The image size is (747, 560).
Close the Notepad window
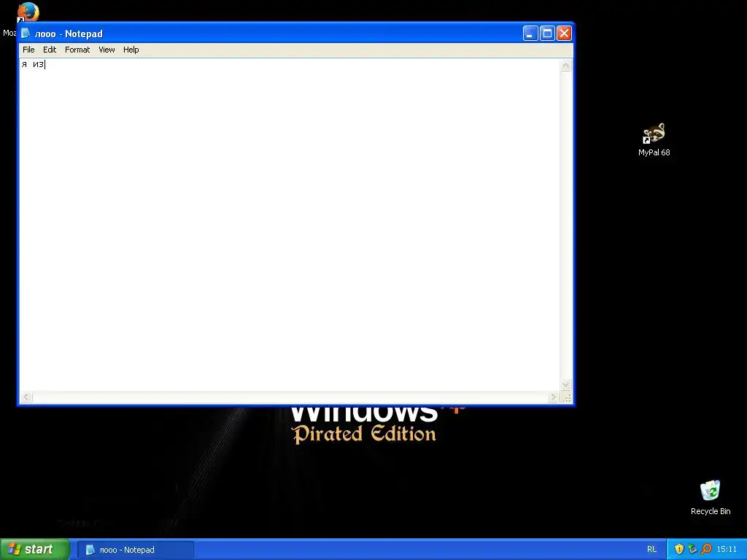click(x=564, y=33)
